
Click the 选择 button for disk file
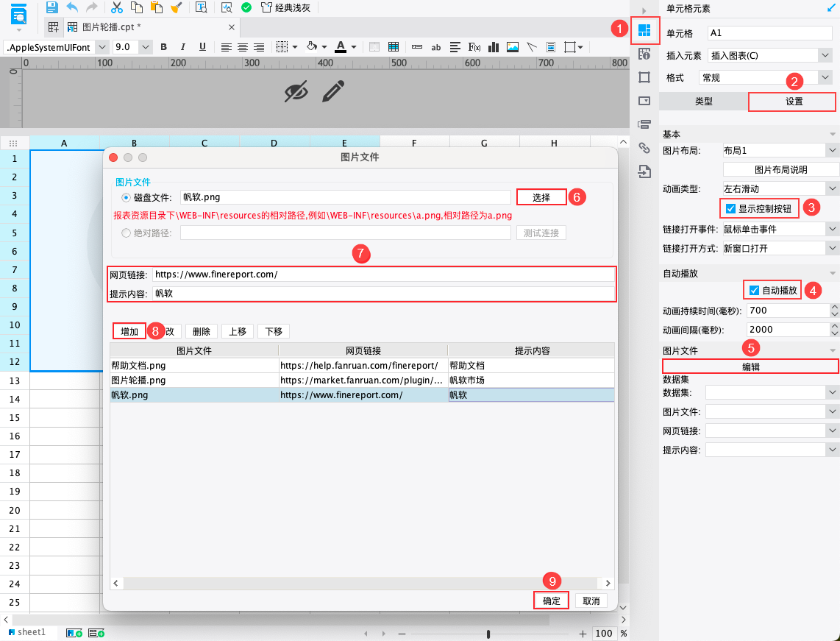(x=541, y=197)
